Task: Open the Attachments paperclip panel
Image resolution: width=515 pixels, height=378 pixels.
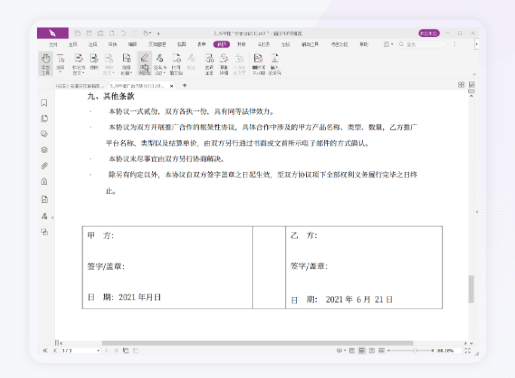Action: [x=44, y=166]
